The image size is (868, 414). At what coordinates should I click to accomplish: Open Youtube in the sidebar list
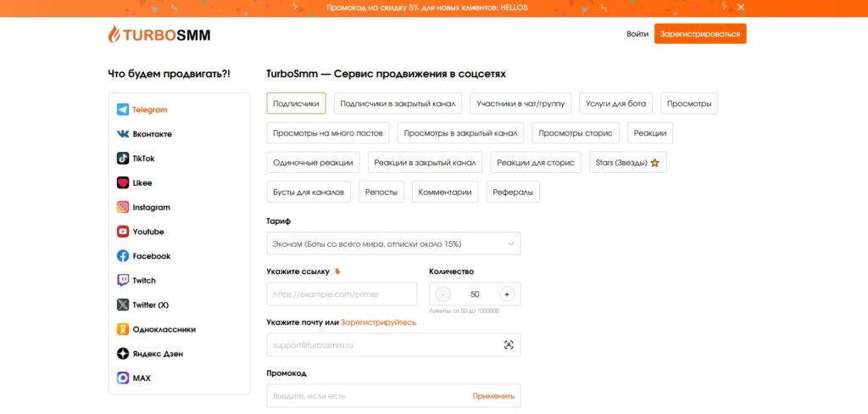[x=148, y=232]
